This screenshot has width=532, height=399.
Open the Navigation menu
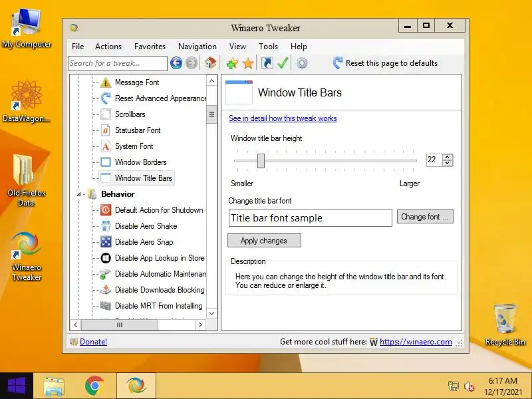pos(198,47)
